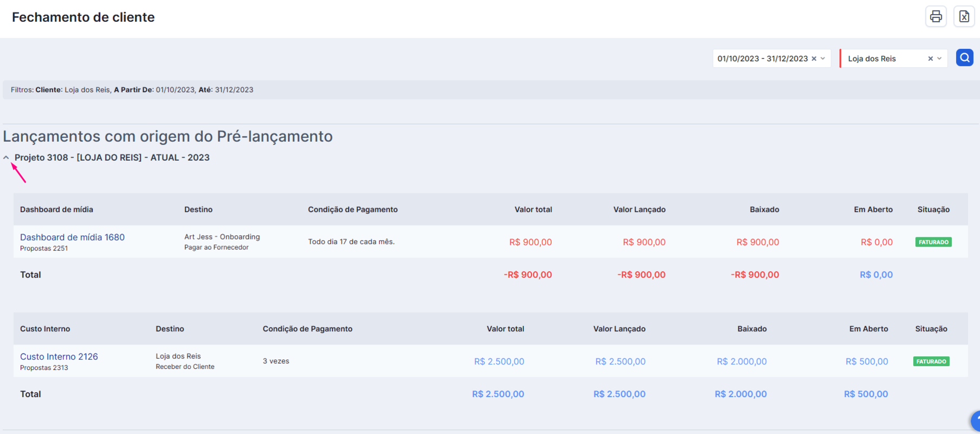
Task: Export the report to Excel
Action: (x=964, y=16)
